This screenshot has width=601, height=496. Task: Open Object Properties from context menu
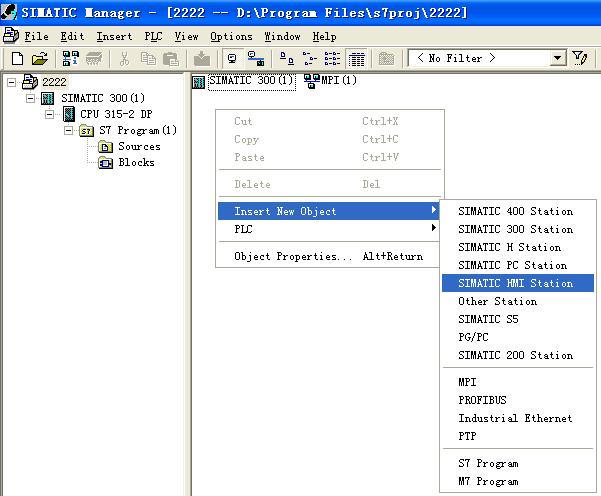click(x=293, y=256)
